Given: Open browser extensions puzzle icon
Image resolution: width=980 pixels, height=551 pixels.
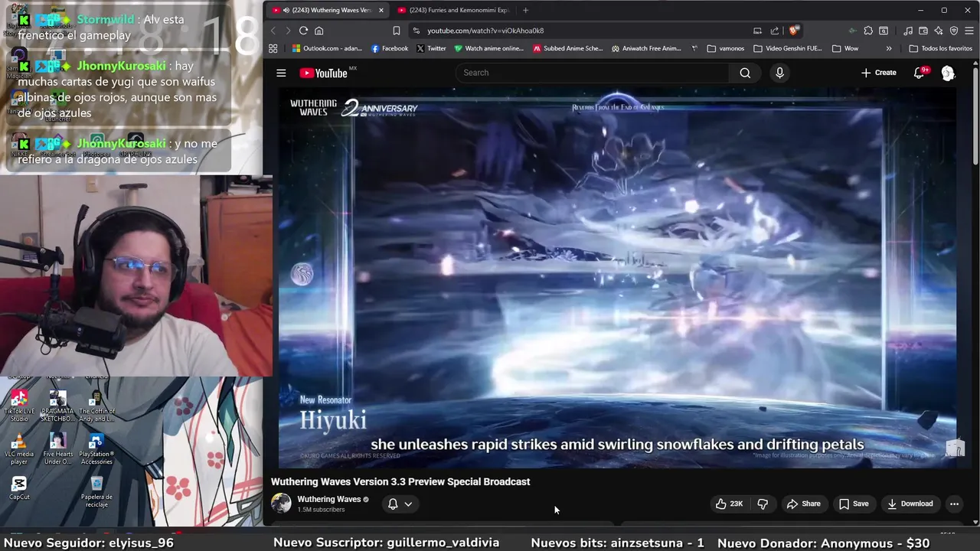Looking at the screenshot, I should [868, 31].
